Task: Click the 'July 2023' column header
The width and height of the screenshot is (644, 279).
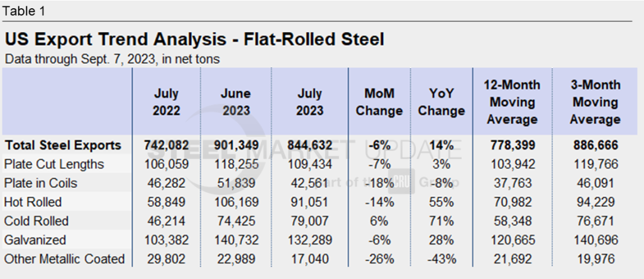Action: pos(309,102)
